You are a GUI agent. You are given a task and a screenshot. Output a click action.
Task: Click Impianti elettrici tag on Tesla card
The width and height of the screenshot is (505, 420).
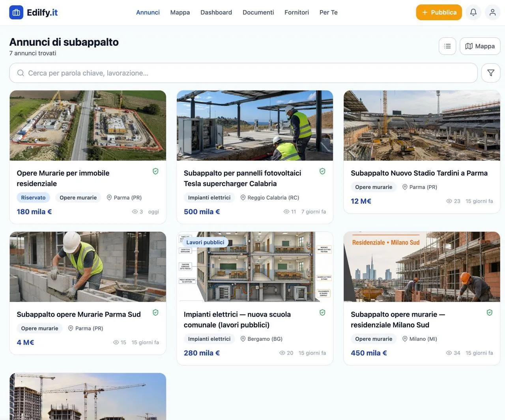[209, 197]
